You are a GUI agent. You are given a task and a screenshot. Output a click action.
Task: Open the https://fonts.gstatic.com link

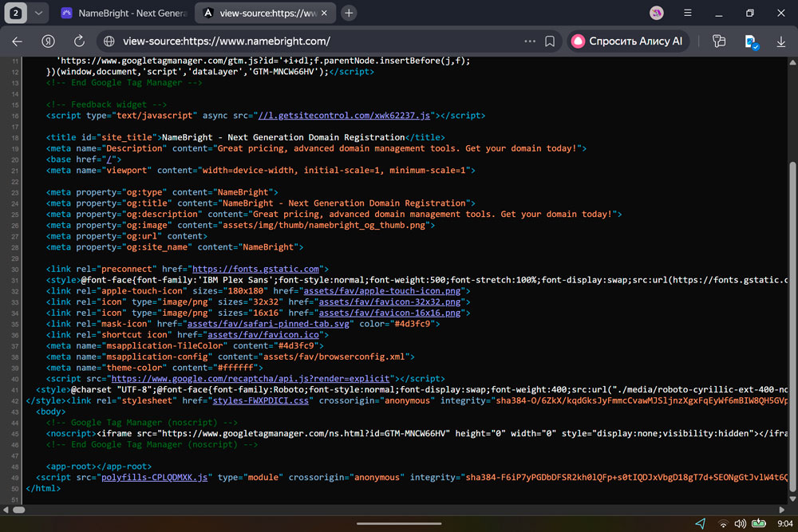coord(255,269)
